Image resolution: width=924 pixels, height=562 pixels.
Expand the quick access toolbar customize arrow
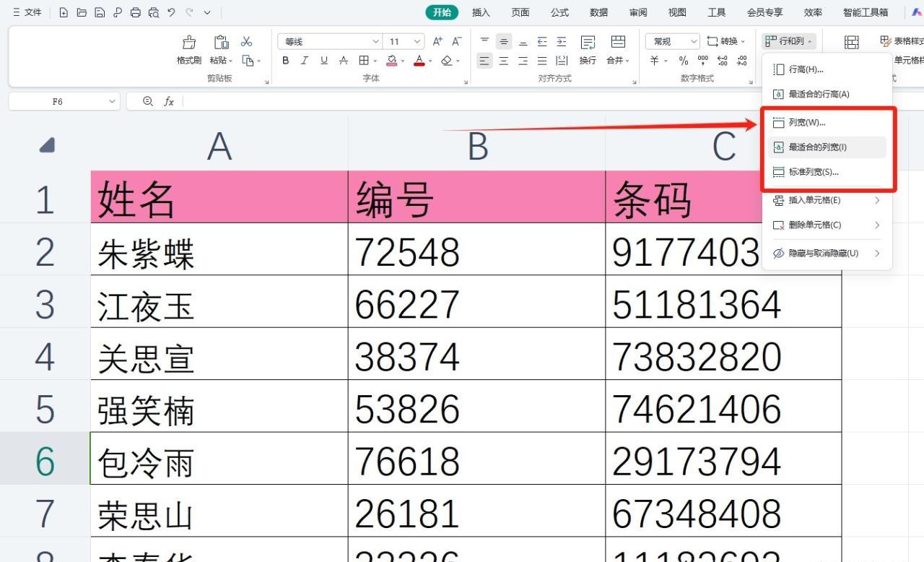point(207,12)
